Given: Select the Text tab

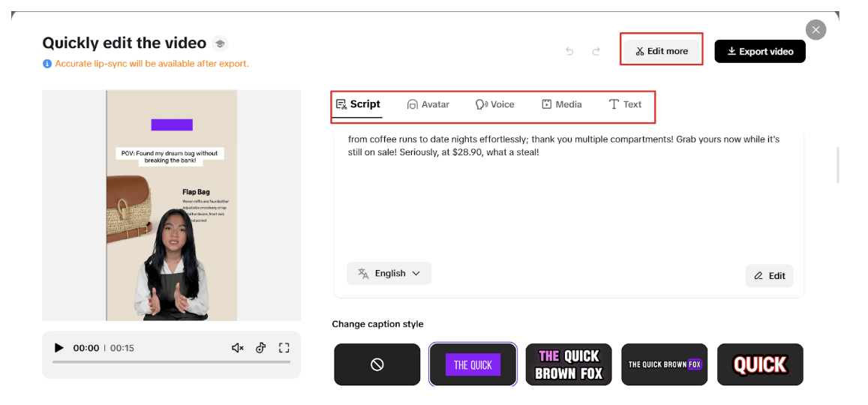Looking at the screenshot, I should point(625,104).
